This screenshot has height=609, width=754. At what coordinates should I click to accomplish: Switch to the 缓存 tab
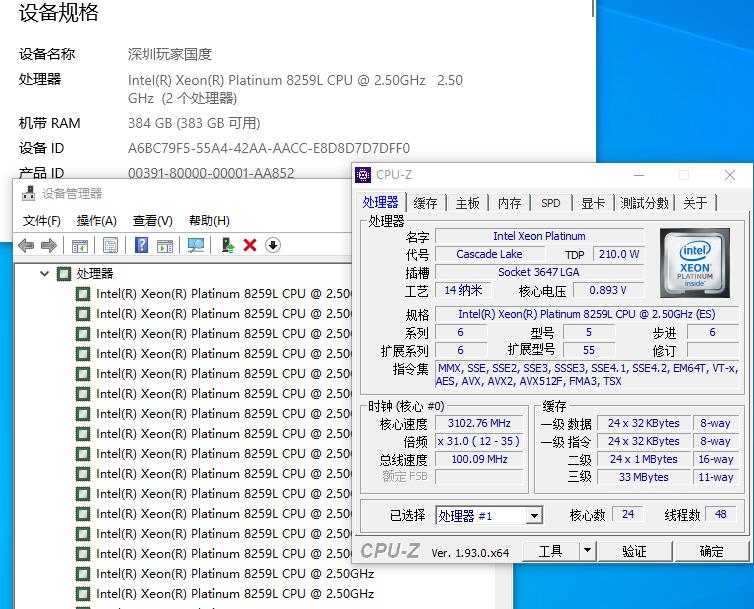click(426, 203)
